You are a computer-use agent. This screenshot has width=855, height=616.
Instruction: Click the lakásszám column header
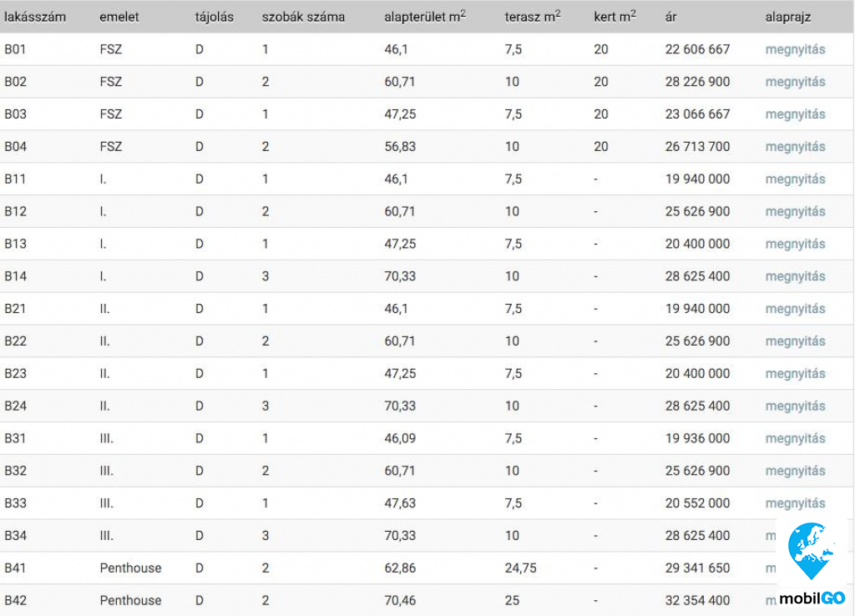click(x=35, y=17)
